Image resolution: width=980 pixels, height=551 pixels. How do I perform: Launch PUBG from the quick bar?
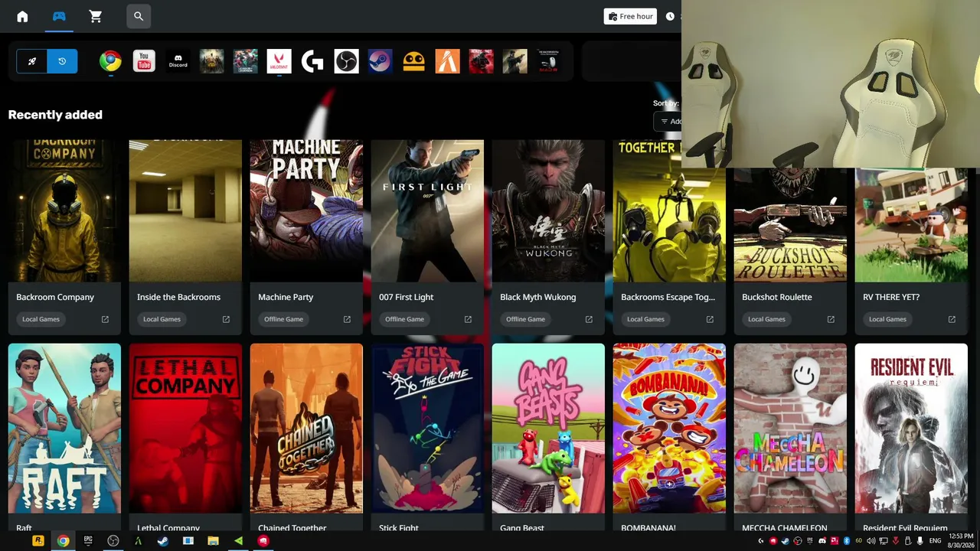point(212,61)
